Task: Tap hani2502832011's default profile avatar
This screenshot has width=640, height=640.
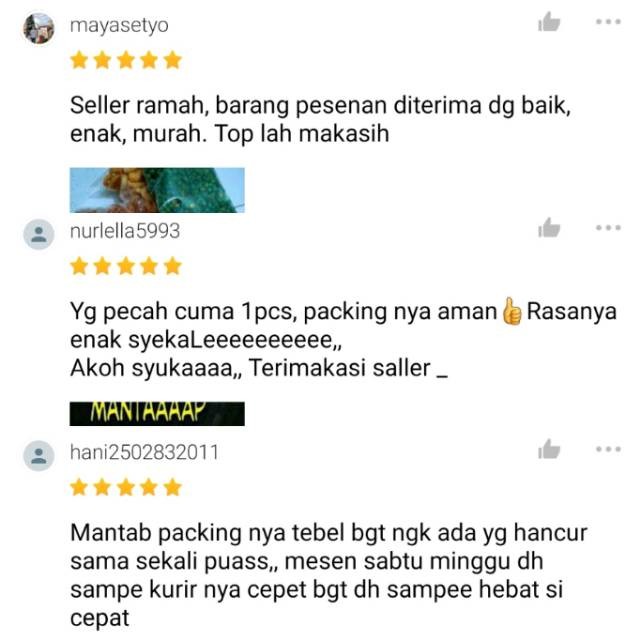Action: coord(39,456)
